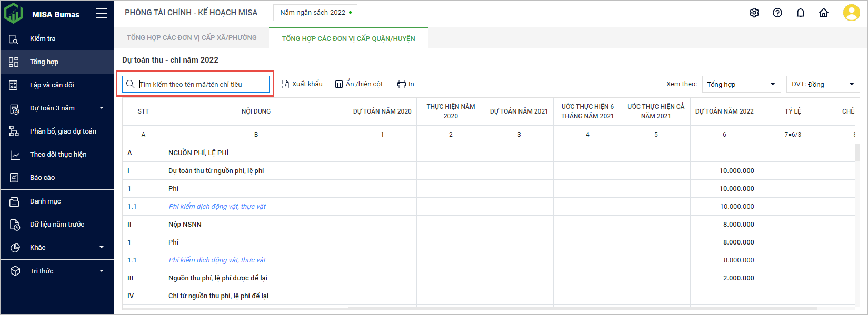
Task: Click the MISA Bumas logo
Action: [14, 14]
